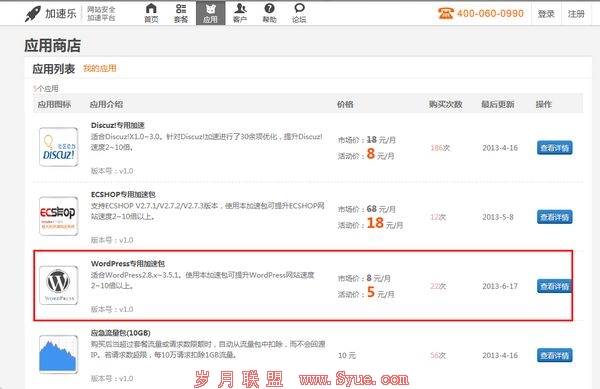
Task: Open the 帮助 help nav icon
Action: pos(269,13)
